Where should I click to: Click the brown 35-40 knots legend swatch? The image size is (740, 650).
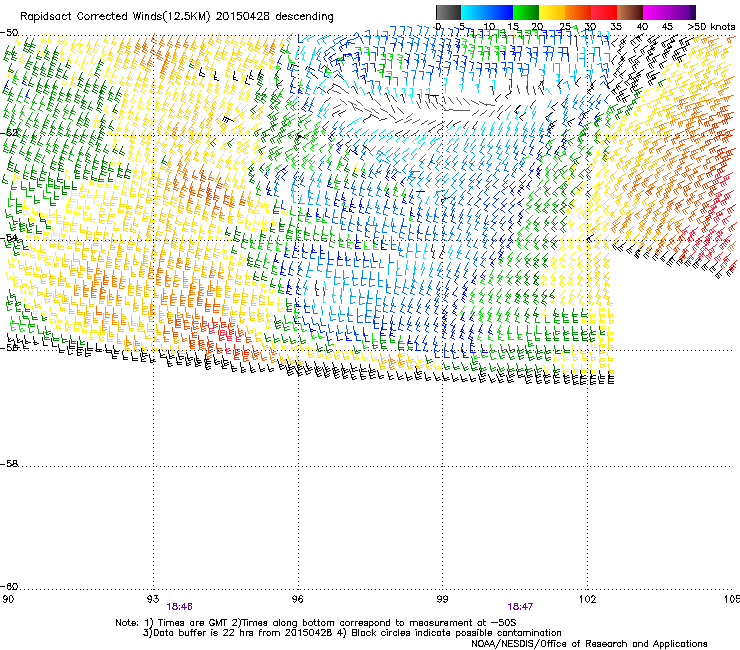(x=630, y=12)
